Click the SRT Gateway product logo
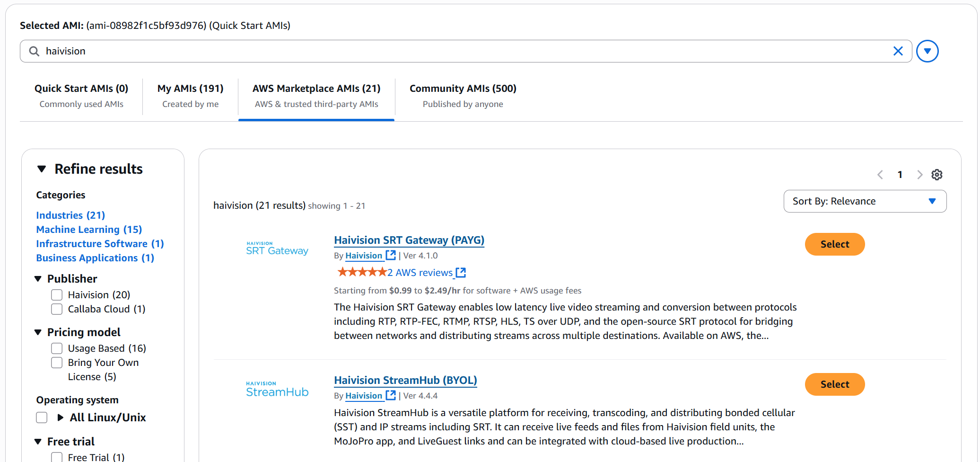The width and height of the screenshot is (980, 462). click(277, 249)
